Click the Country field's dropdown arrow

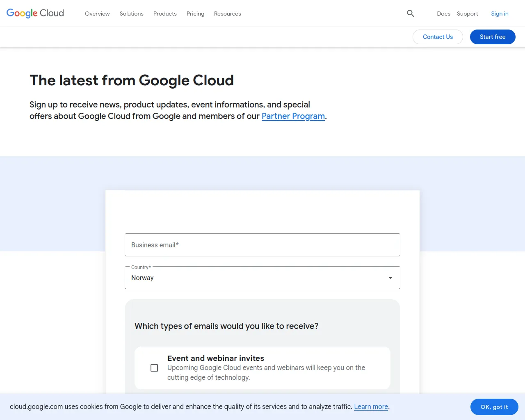point(390,278)
